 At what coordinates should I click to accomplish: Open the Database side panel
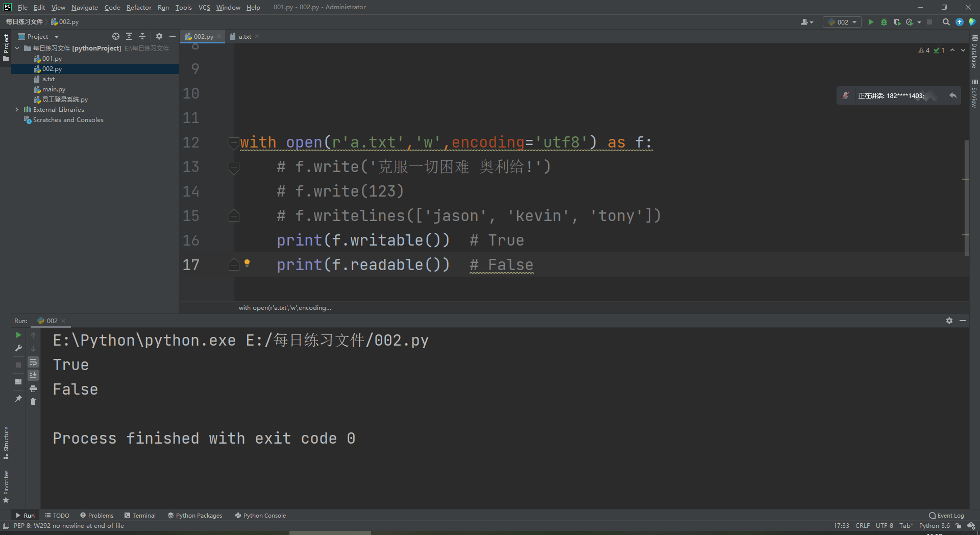tap(974, 52)
